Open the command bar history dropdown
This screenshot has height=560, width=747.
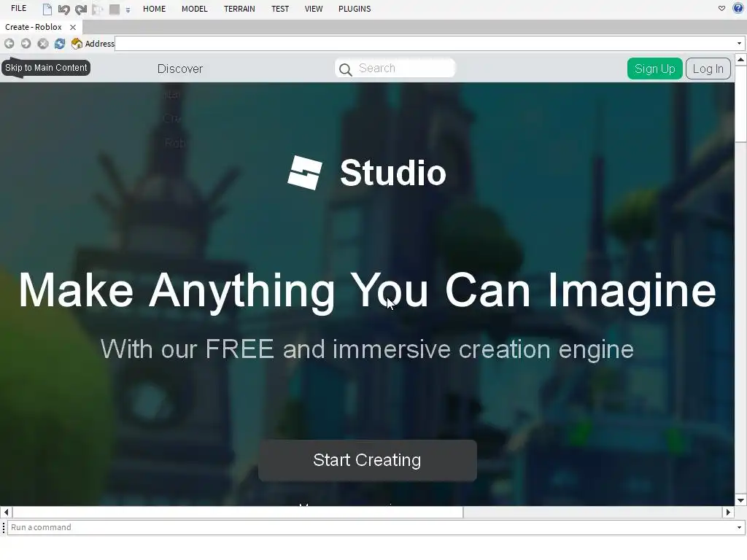tap(740, 527)
